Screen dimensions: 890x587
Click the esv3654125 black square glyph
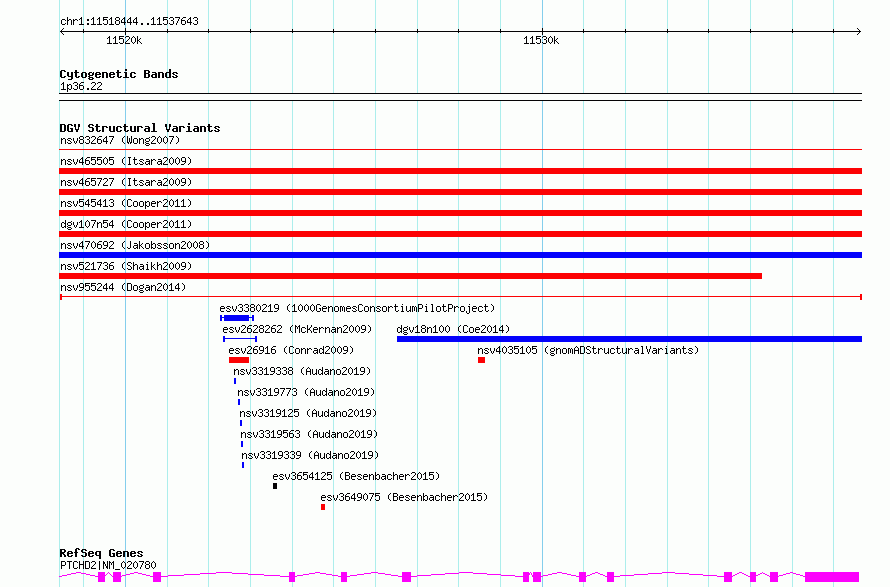[275, 486]
